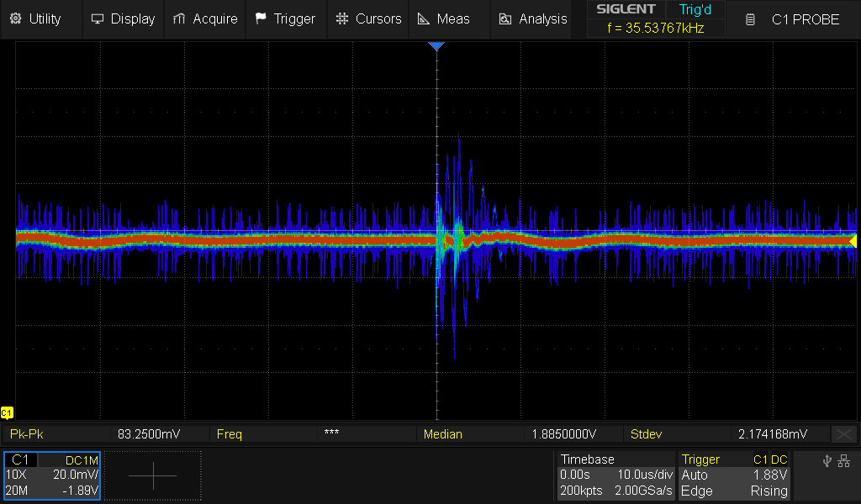Click the plus box to add channel

tap(153, 475)
